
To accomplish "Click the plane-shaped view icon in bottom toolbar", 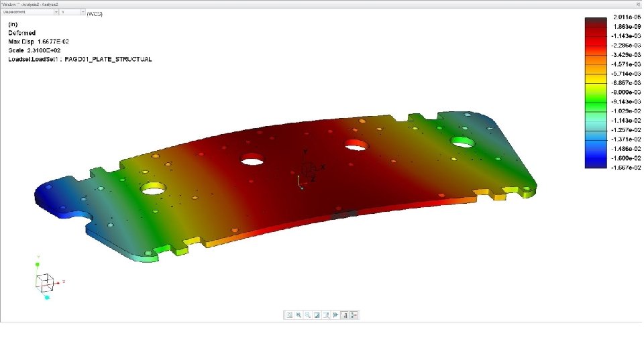I will (335, 315).
